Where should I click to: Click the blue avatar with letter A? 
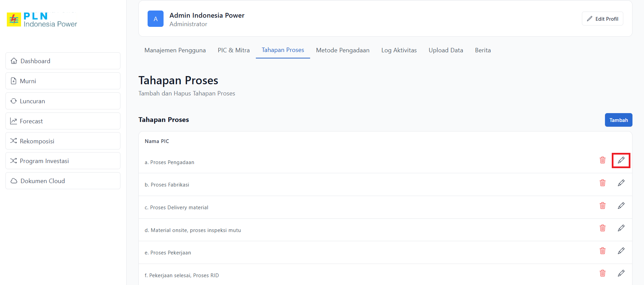[155, 19]
